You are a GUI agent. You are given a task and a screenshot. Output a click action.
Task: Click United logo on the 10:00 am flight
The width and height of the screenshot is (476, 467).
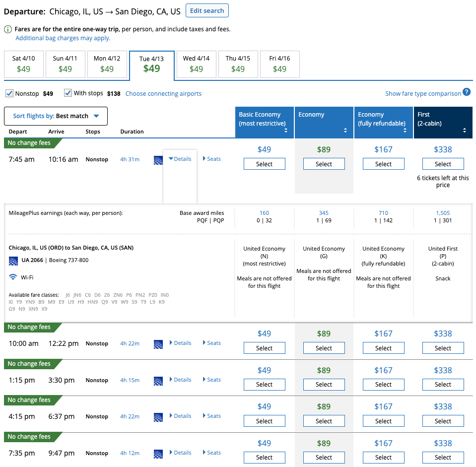158,344
